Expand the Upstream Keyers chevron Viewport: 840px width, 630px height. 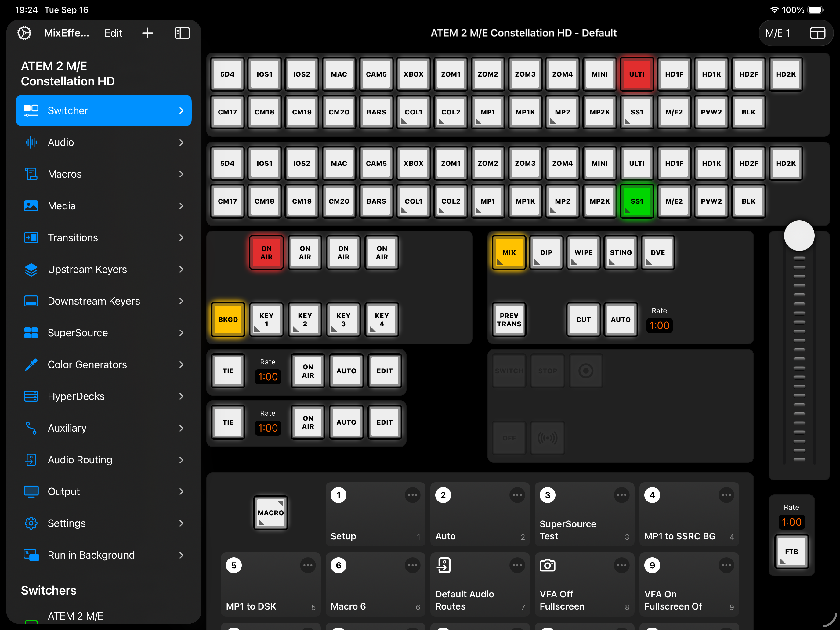(x=181, y=269)
